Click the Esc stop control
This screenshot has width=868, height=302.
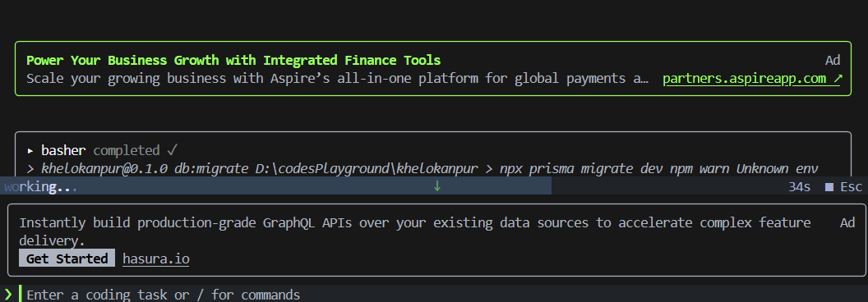[x=844, y=187]
